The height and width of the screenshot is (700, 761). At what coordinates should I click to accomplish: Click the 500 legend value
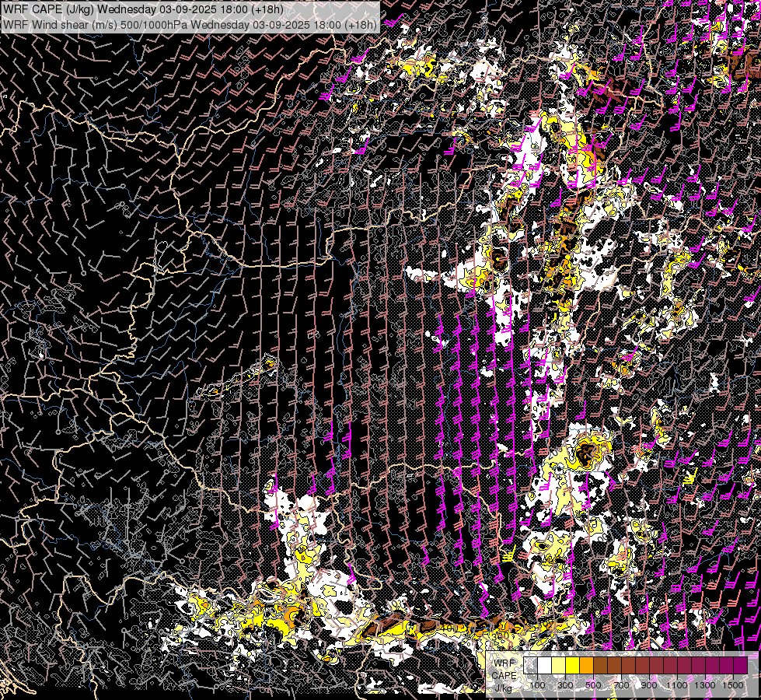pos(594,685)
